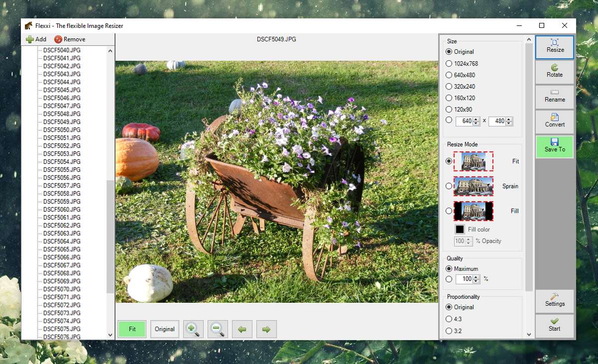Image resolution: width=598 pixels, height=364 pixels.
Task: Select DSCF5044.JPG in file list
Action: tap(62, 82)
